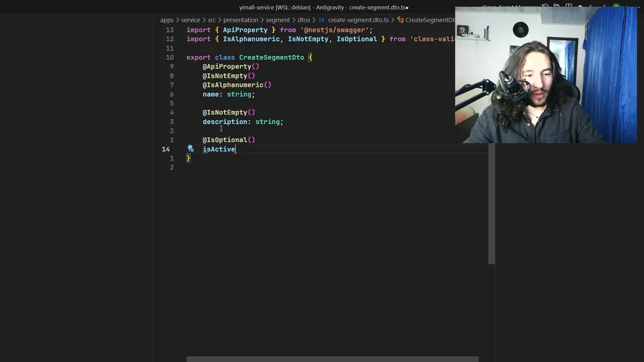Click 'IsNotEmpty' in the import statement

pos(308,39)
